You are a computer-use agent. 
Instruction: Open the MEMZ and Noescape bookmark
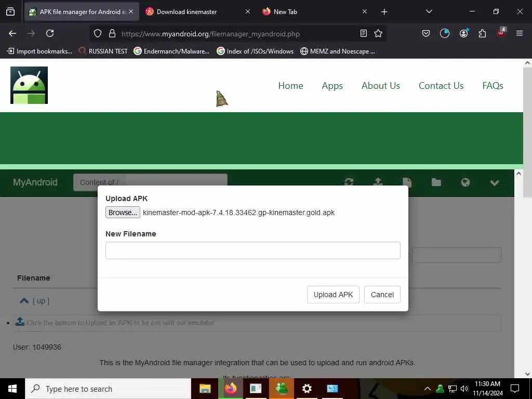pos(338,51)
